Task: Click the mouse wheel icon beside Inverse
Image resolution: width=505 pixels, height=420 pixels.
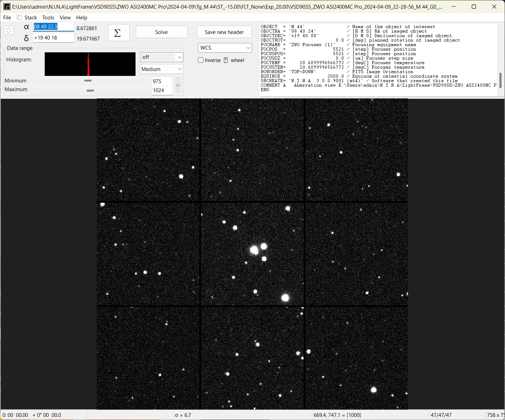Action: (x=226, y=60)
